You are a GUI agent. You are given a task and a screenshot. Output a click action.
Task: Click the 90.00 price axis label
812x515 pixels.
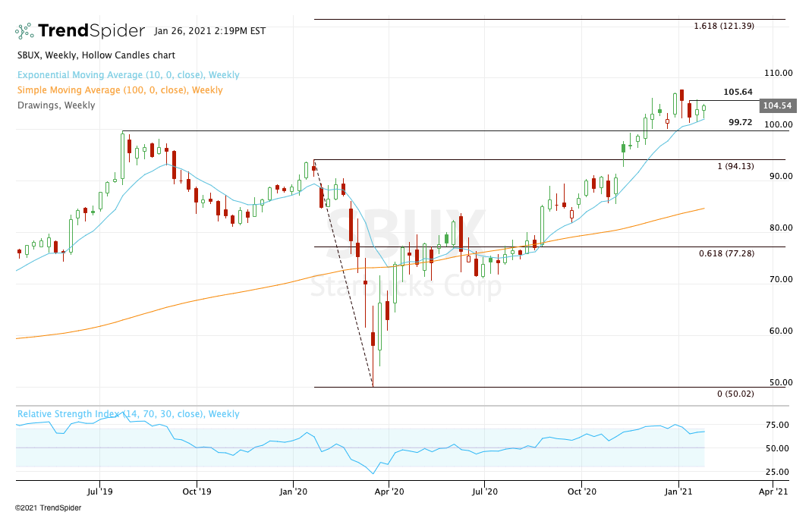click(x=781, y=176)
